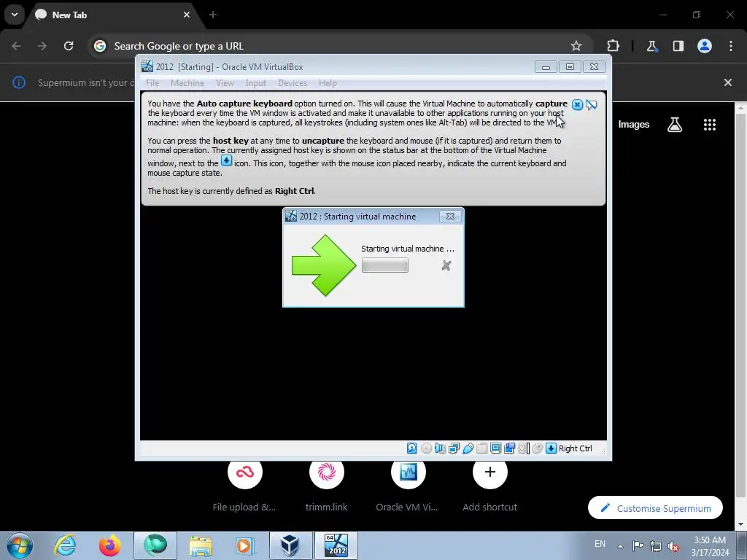Click browser back arrow
The image size is (747, 560).
pos(16,46)
